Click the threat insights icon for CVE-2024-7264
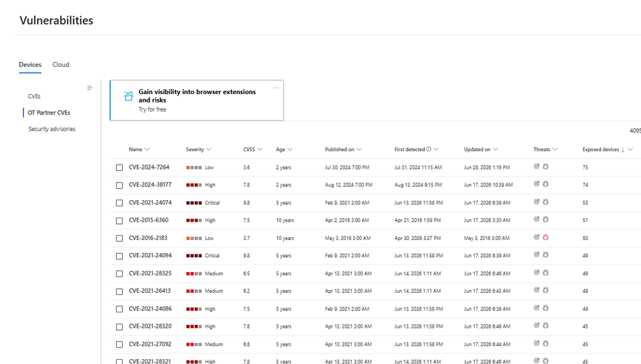The height and width of the screenshot is (364, 641). pos(537,167)
